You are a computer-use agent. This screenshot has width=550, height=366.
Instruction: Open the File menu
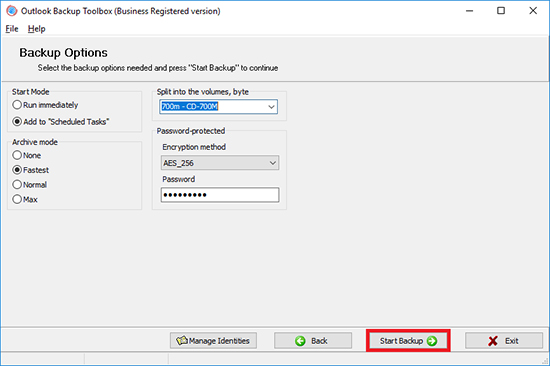[x=12, y=29]
